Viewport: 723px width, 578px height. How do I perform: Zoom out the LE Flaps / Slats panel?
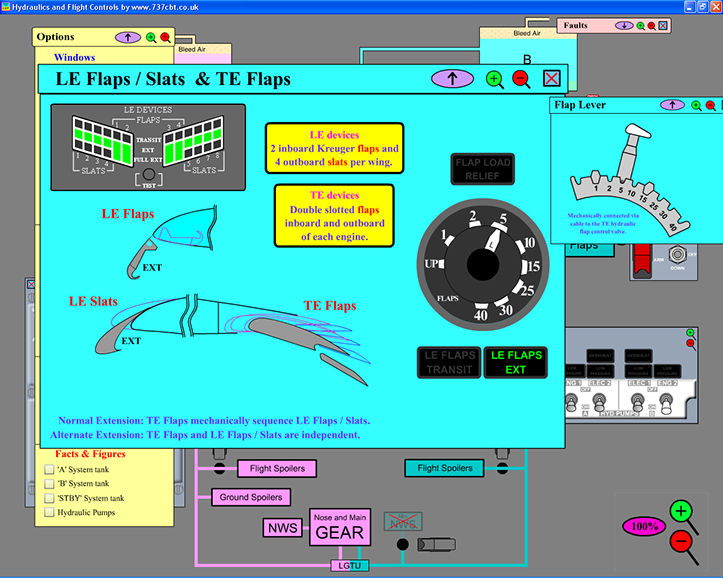click(521, 79)
